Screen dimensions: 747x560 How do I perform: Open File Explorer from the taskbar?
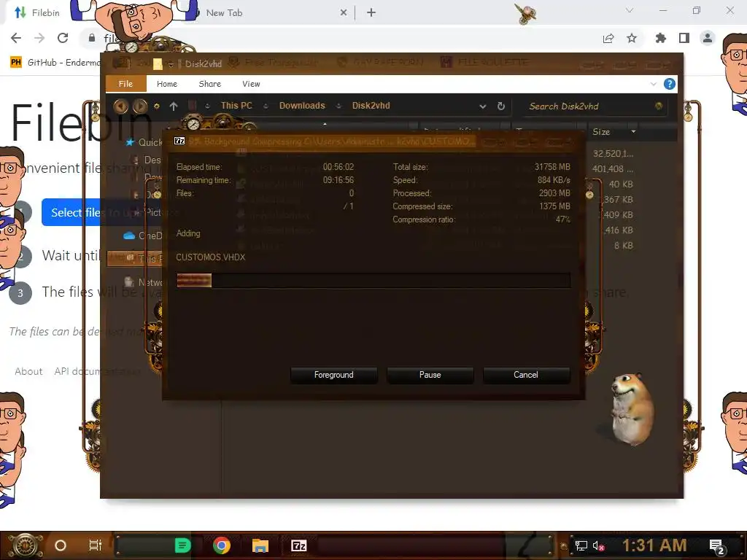260,545
